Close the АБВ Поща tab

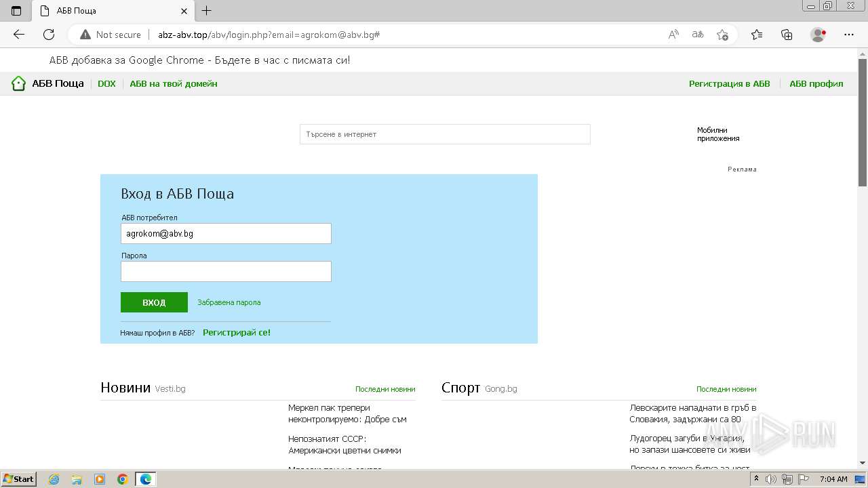coord(184,11)
